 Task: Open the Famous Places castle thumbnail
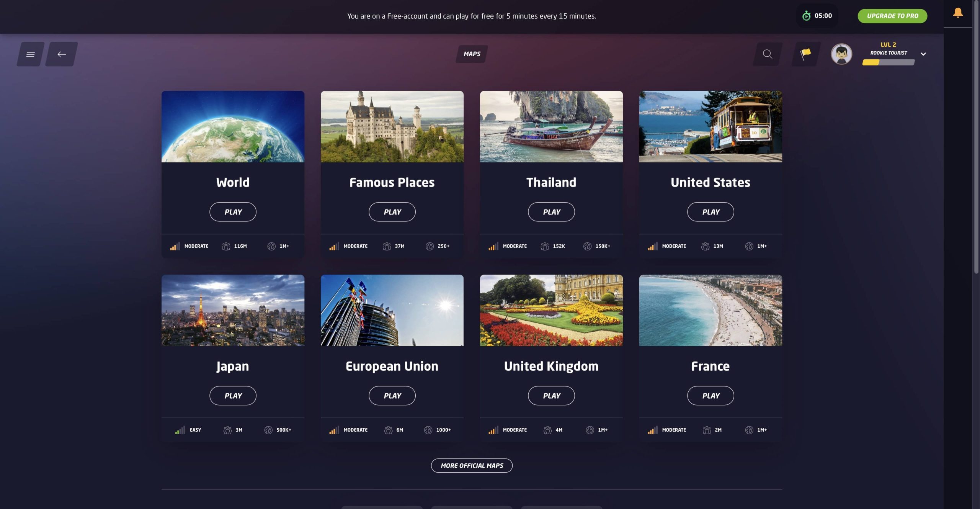[x=392, y=126]
